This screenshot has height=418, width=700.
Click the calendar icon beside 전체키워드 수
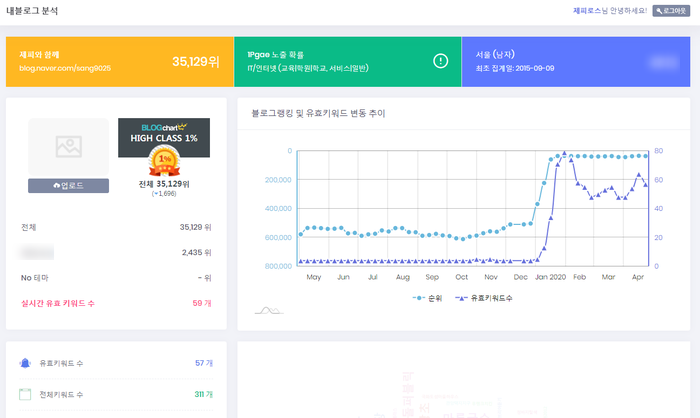pyautogui.click(x=25, y=394)
